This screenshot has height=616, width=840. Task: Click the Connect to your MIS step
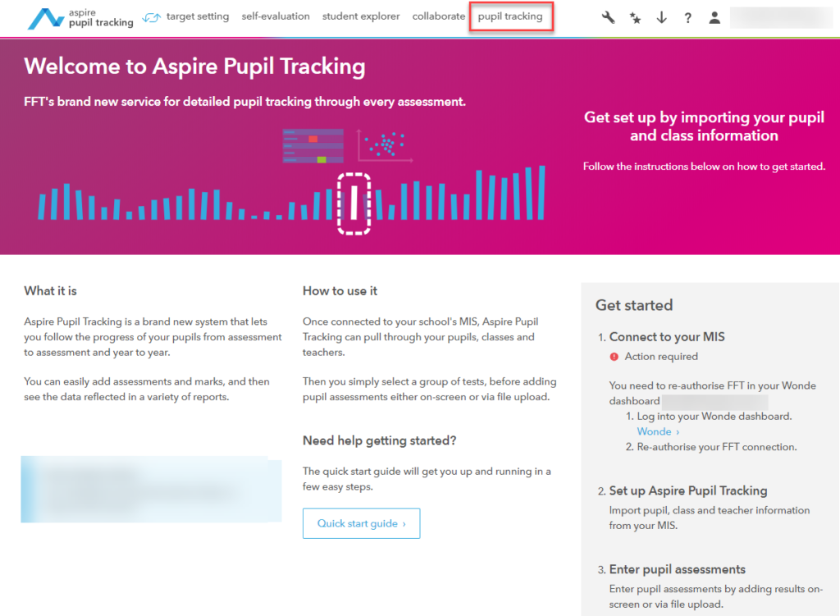(x=667, y=337)
